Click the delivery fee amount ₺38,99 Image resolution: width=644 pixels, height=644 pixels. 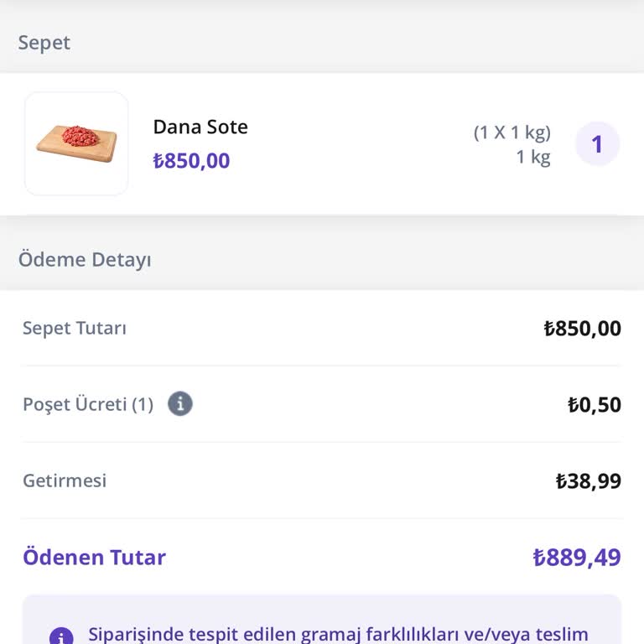[589, 481]
